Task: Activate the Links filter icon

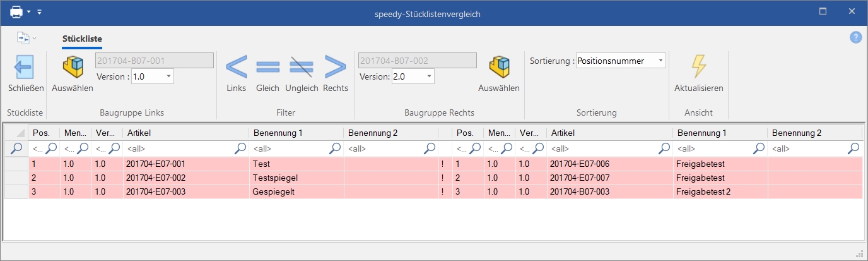Action: (236, 67)
